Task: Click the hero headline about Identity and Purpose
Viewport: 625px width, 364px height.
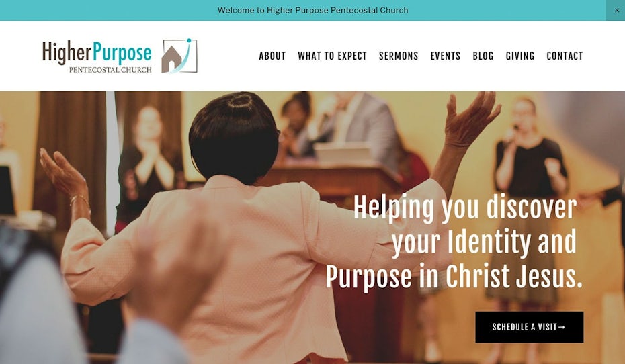Action: tap(454, 242)
